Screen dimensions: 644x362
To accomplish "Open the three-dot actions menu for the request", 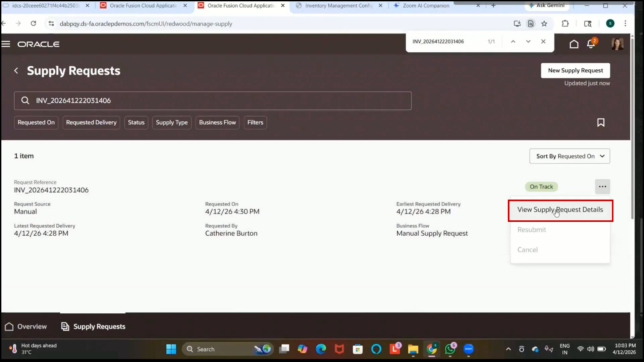I will (x=602, y=187).
